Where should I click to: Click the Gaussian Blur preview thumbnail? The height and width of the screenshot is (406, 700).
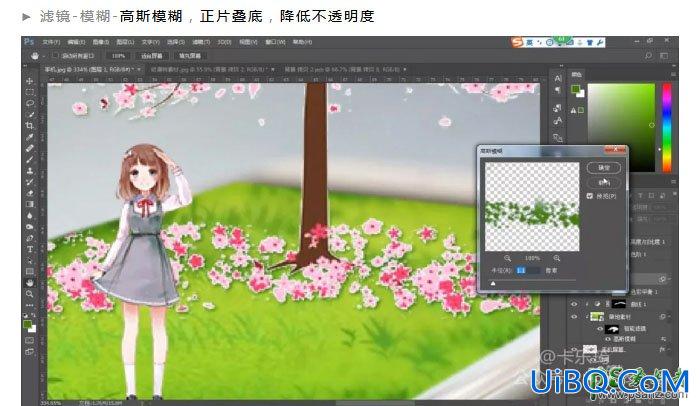tap(532, 206)
